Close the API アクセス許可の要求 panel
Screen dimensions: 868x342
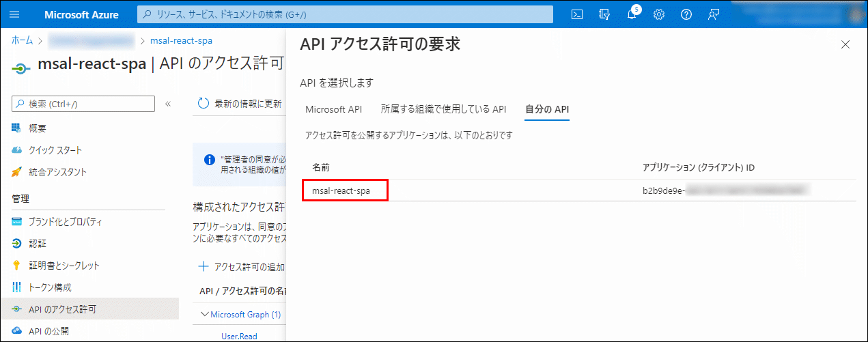pos(845,45)
